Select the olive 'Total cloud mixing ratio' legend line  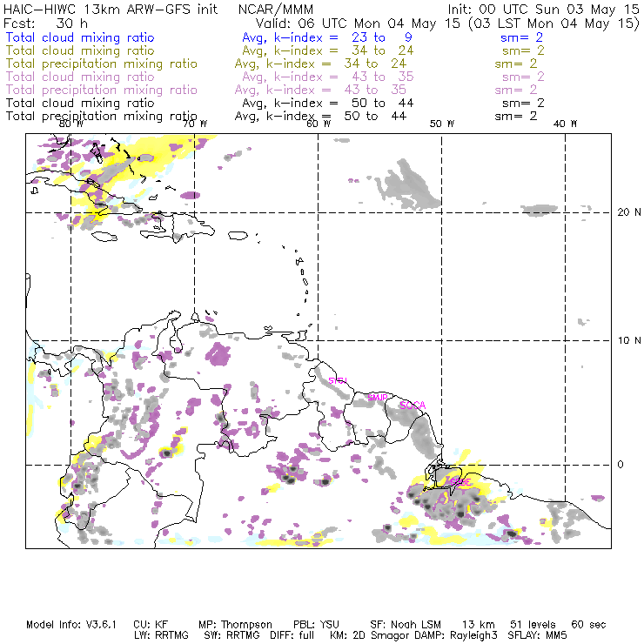[80, 50]
